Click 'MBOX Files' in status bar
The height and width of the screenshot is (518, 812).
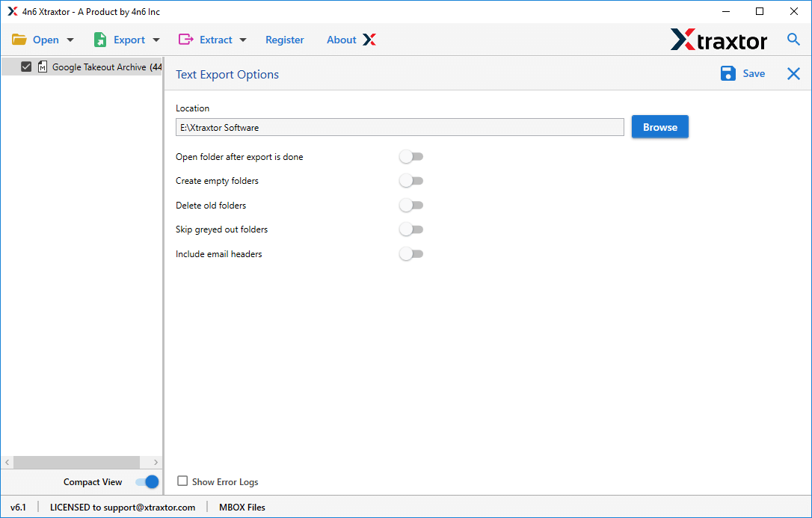coord(242,507)
